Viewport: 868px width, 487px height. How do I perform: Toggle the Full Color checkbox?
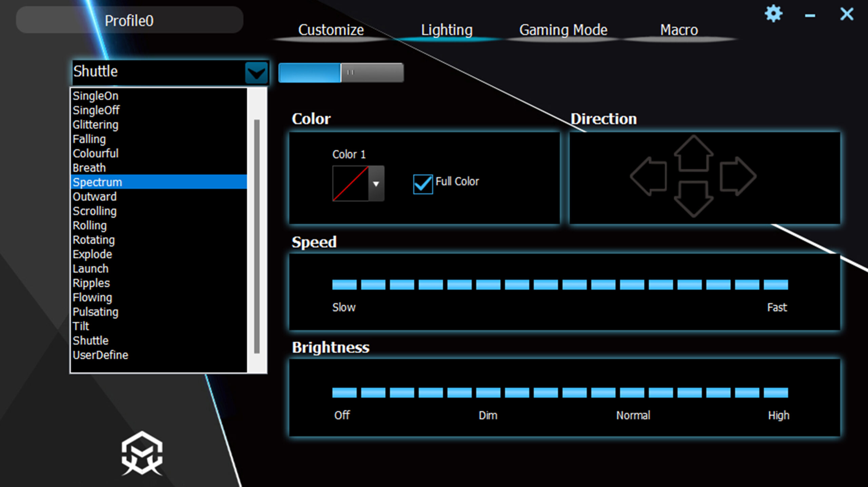pos(423,184)
